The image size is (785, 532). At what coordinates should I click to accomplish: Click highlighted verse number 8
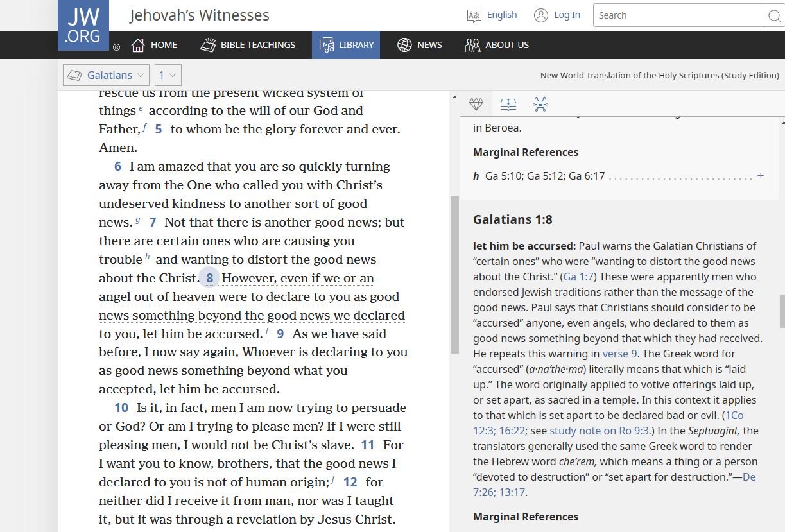[x=209, y=278]
